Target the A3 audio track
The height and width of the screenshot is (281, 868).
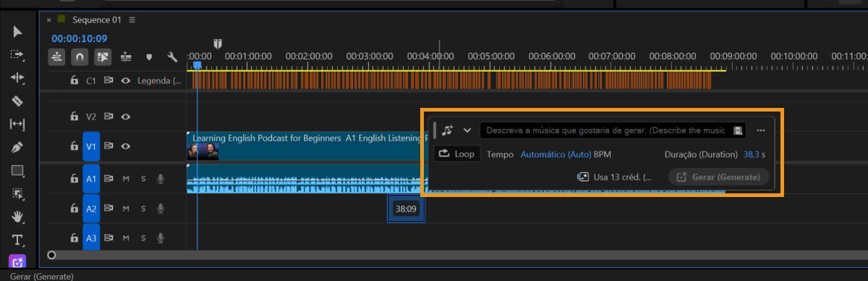point(91,237)
